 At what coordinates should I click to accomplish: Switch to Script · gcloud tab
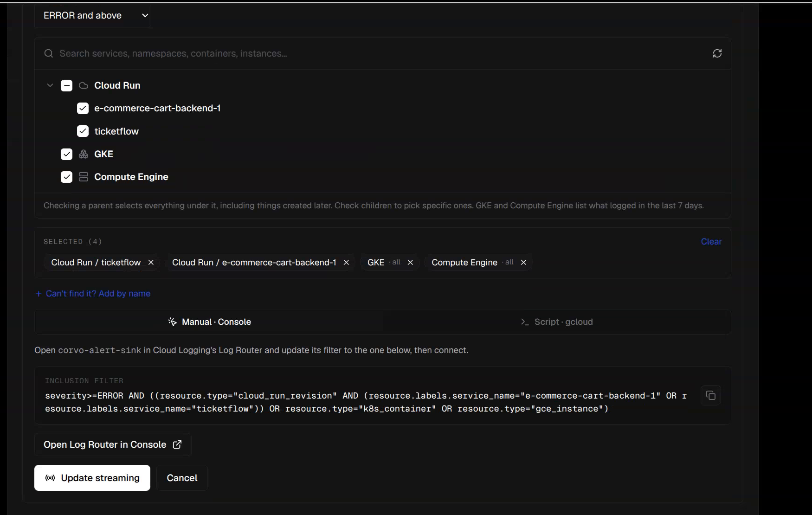(556, 322)
